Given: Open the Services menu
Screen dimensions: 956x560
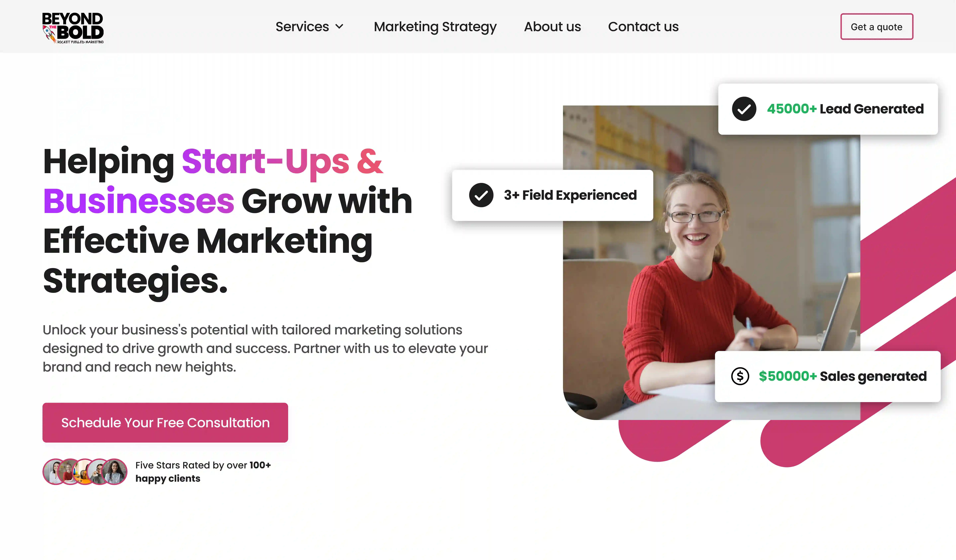Looking at the screenshot, I should (x=309, y=27).
